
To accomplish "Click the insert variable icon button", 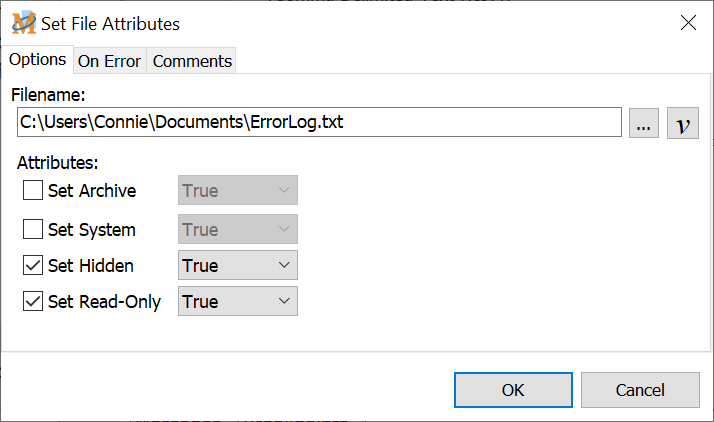I will (683, 124).
